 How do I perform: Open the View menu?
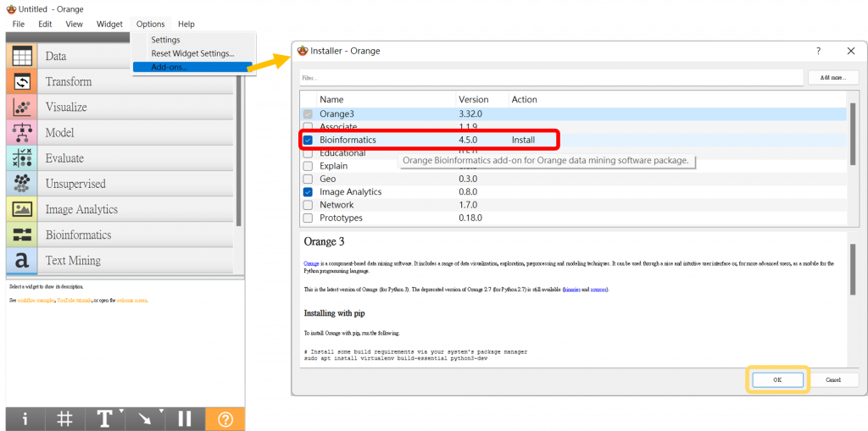(x=75, y=24)
